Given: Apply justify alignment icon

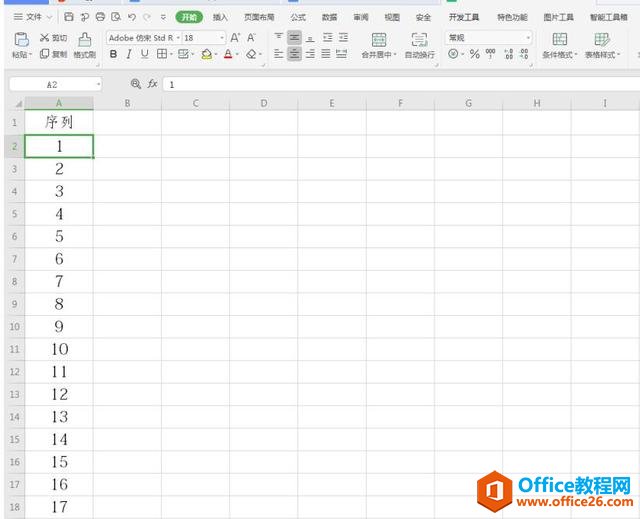Looking at the screenshot, I should coord(326,54).
